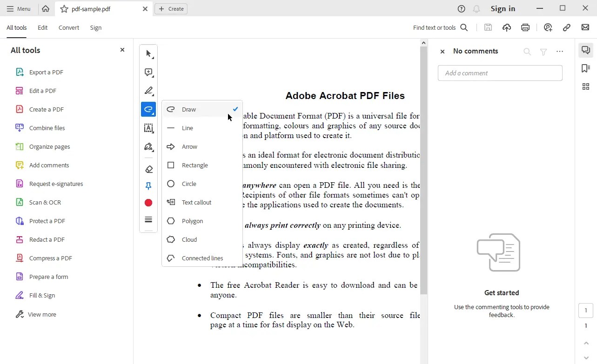Open Protect a PDF tool

[40, 221]
